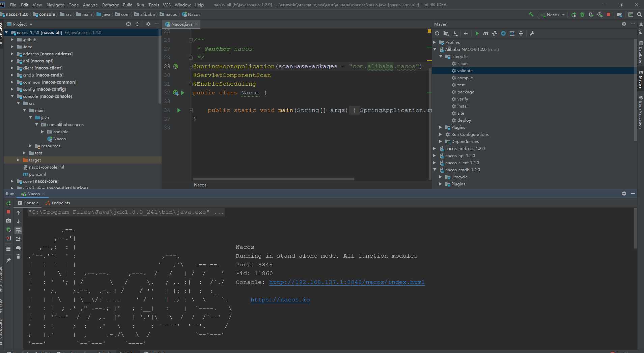Click red Stop button in Run tool window
644x353 pixels.
tap(8, 212)
